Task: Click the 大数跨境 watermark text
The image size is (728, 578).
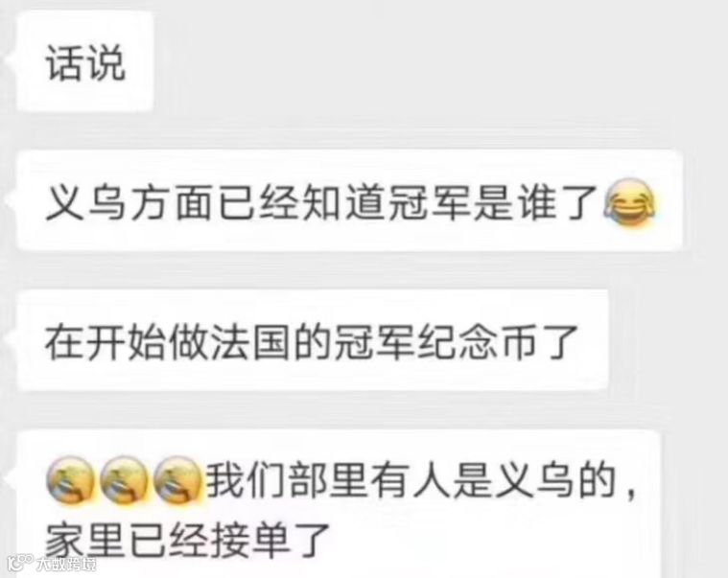Action: 67,564
